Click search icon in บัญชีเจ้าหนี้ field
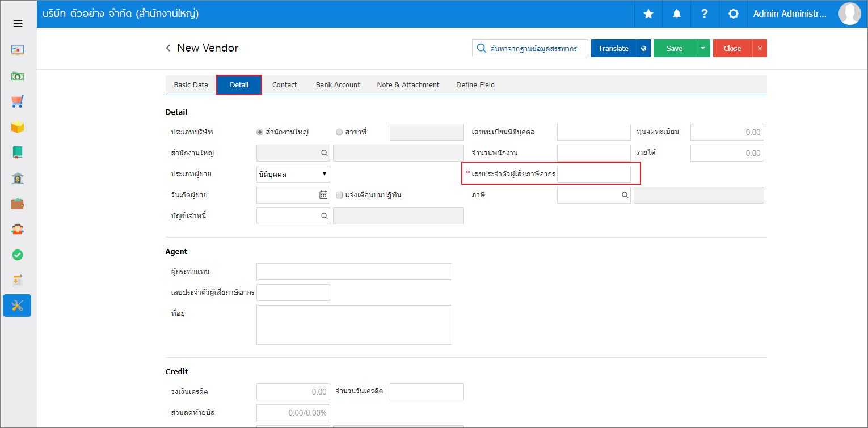Screen dimensions: 868x428 325,216
